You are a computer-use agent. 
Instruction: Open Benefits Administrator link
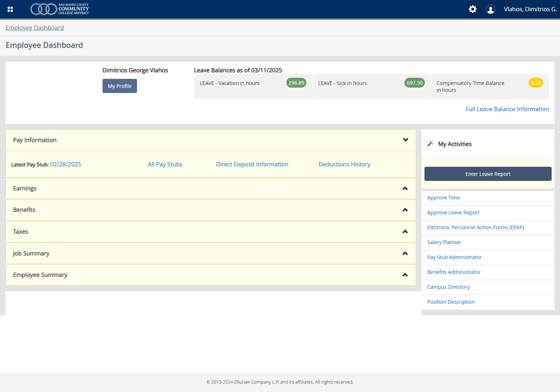pyautogui.click(x=454, y=272)
